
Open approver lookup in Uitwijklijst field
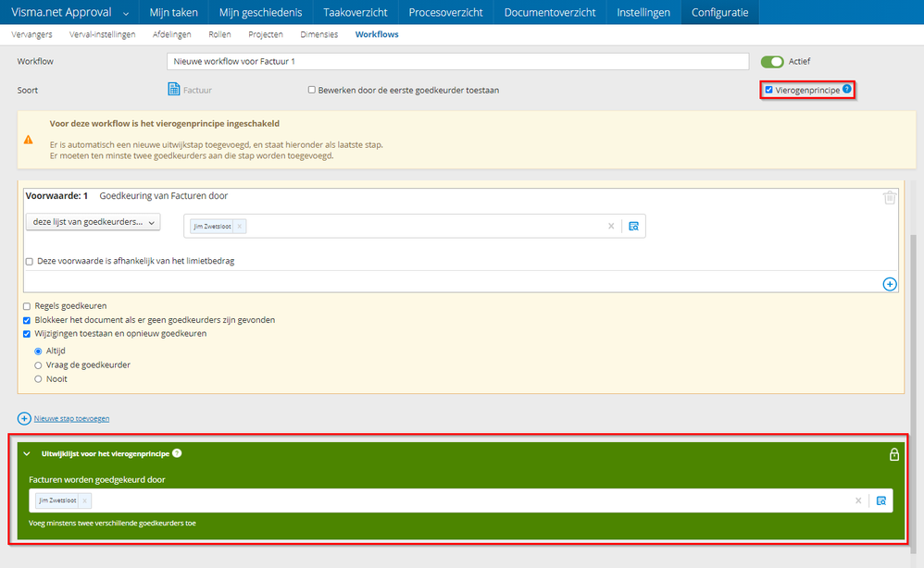[x=881, y=500]
